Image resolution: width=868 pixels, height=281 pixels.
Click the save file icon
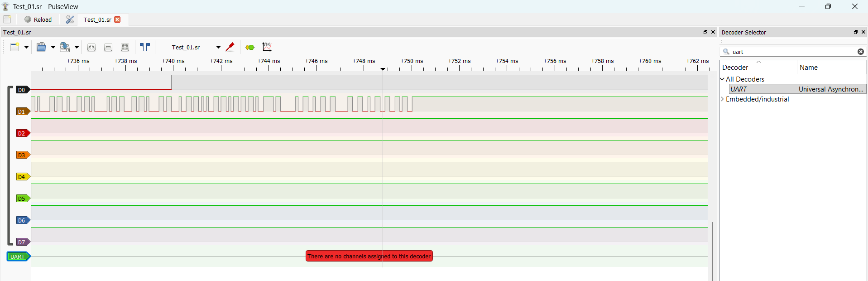point(65,47)
